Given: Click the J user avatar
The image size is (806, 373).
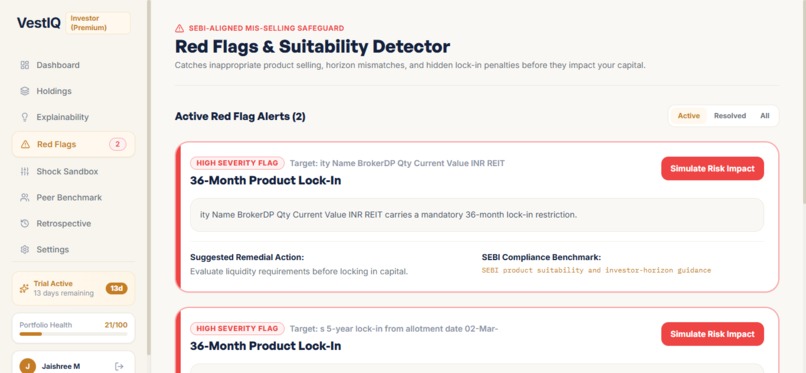Looking at the screenshot, I should tap(28, 366).
